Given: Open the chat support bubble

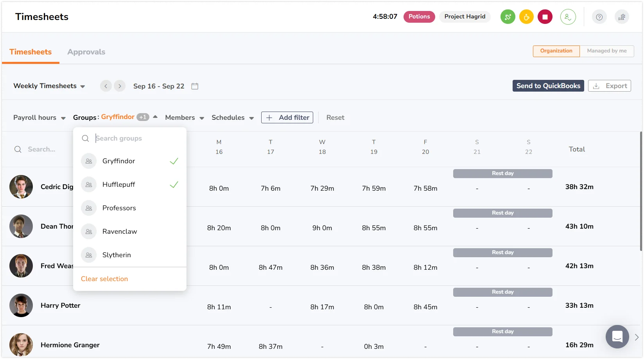Looking at the screenshot, I should tap(617, 336).
